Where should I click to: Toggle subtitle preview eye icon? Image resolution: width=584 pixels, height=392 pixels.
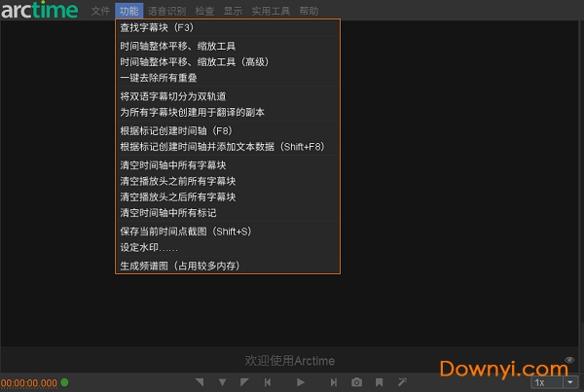pos(569,360)
